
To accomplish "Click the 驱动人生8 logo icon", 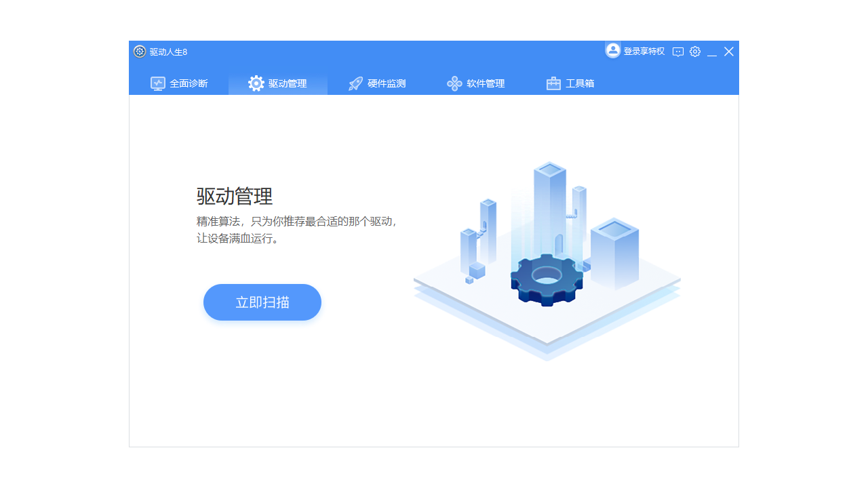I will [x=140, y=51].
